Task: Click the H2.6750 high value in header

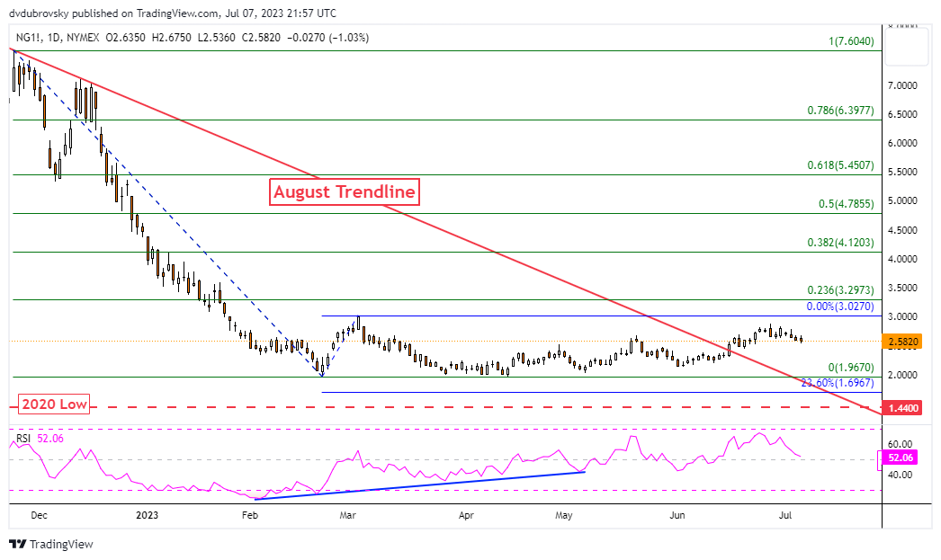Action: point(172,38)
